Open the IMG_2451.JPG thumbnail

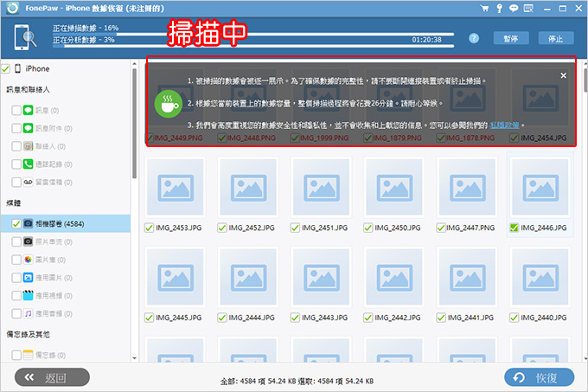(x=322, y=187)
